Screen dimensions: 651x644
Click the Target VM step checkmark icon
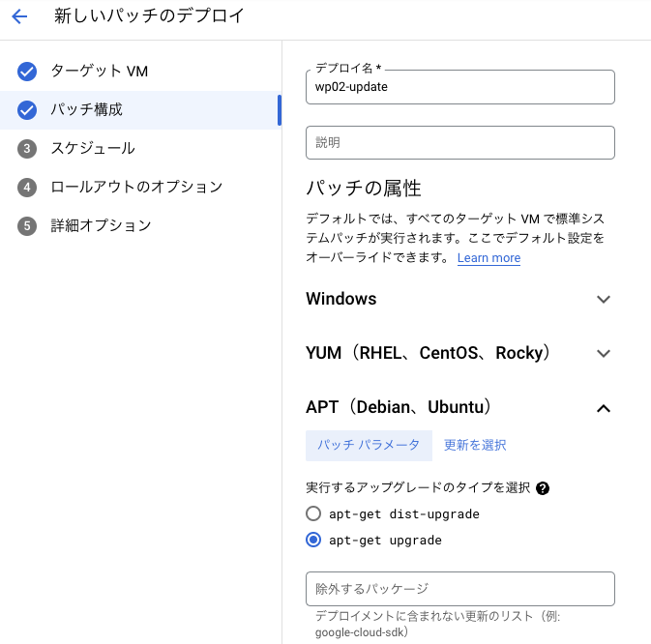coord(27,72)
